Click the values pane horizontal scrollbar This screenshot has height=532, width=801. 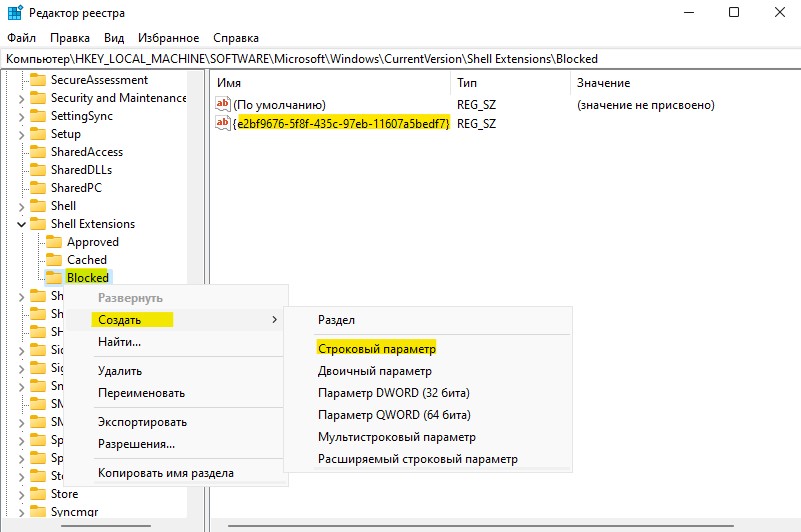point(480,526)
